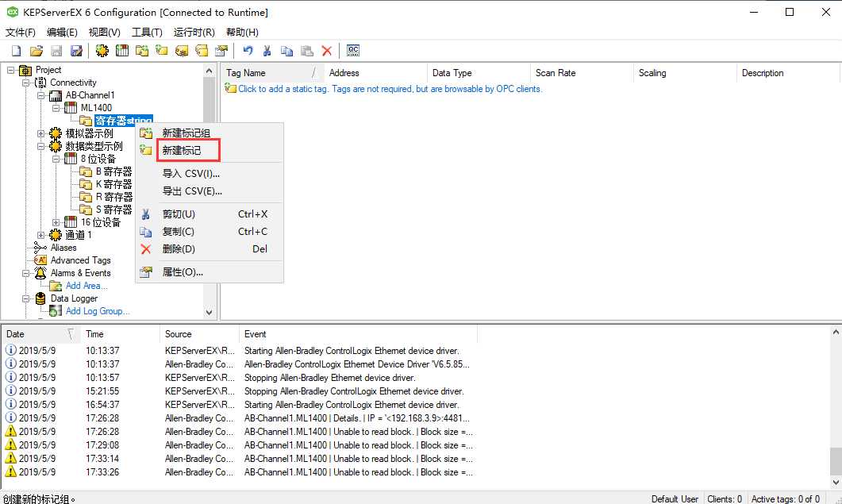The image size is (842, 504).
Task: Select the B 寄存器 tag group
Action: 113,171
